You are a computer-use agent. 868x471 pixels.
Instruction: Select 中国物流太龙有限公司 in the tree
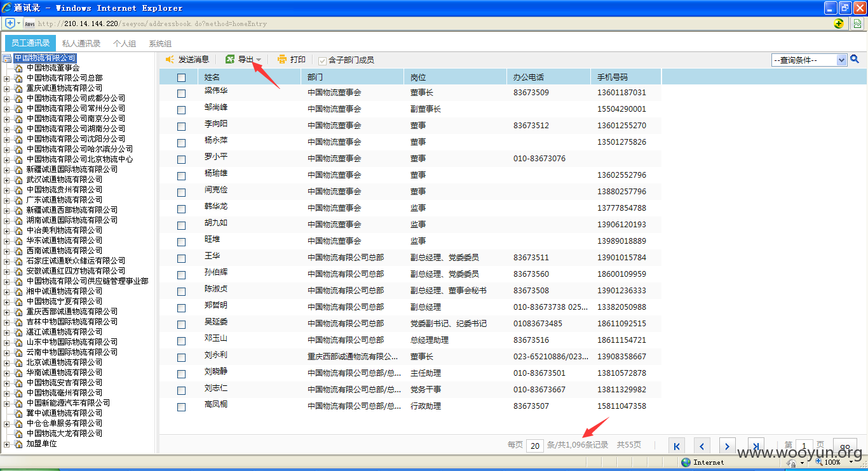pyautogui.click(x=64, y=434)
